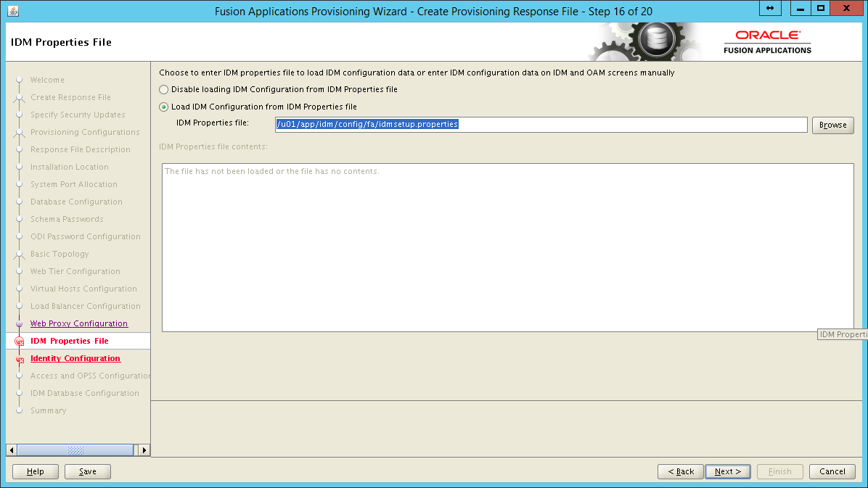Open the Identity Configuration step link
868x488 pixels.
[x=75, y=358]
